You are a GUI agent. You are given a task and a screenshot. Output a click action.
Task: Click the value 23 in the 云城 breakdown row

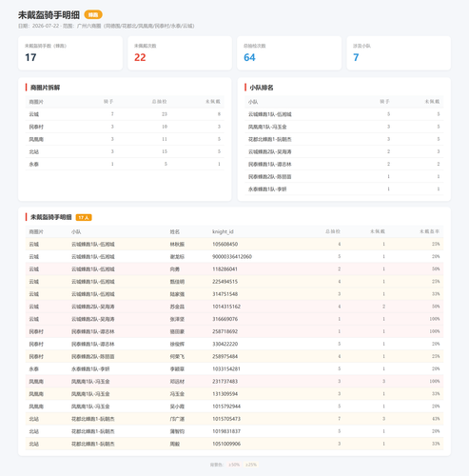click(165, 114)
